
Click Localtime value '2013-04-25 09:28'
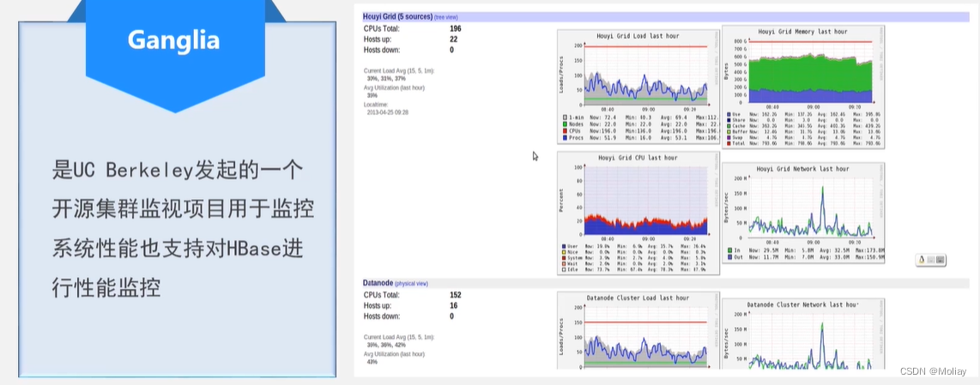click(x=388, y=112)
